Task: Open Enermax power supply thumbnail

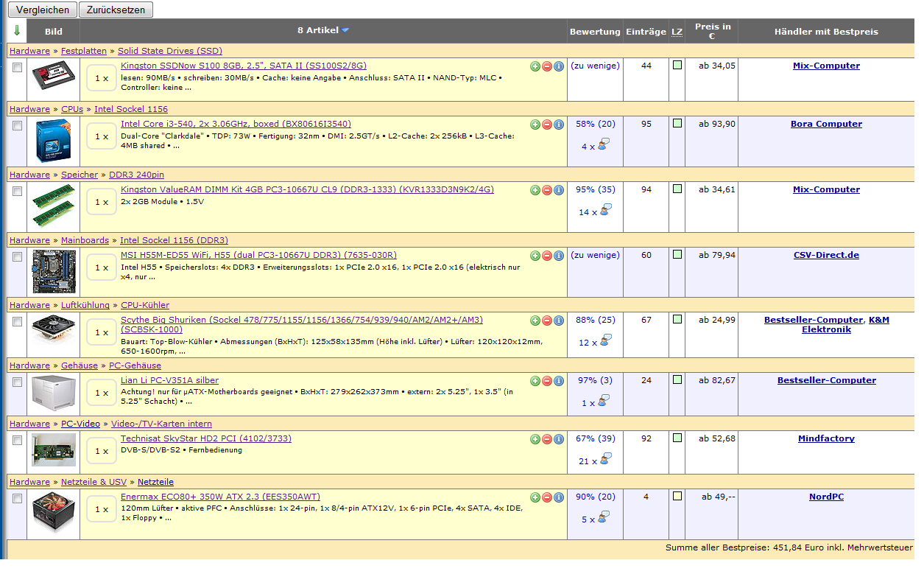Action: click(53, 514)
